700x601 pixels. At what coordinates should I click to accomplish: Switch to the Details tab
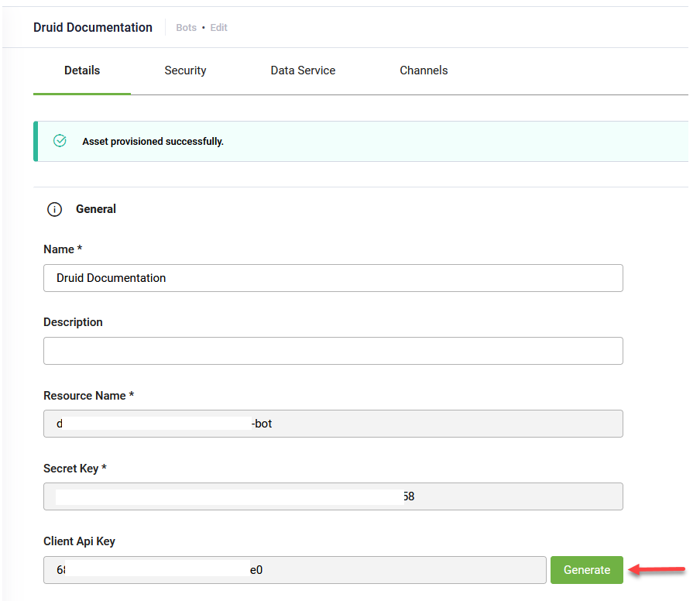[82, 70]
